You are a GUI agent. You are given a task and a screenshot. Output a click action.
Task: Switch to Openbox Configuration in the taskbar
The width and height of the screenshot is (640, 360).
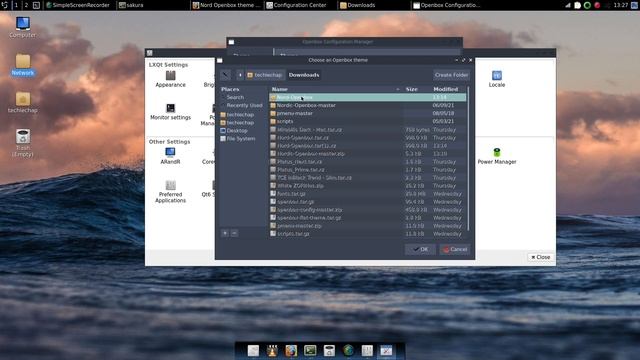tap(447, 5)
